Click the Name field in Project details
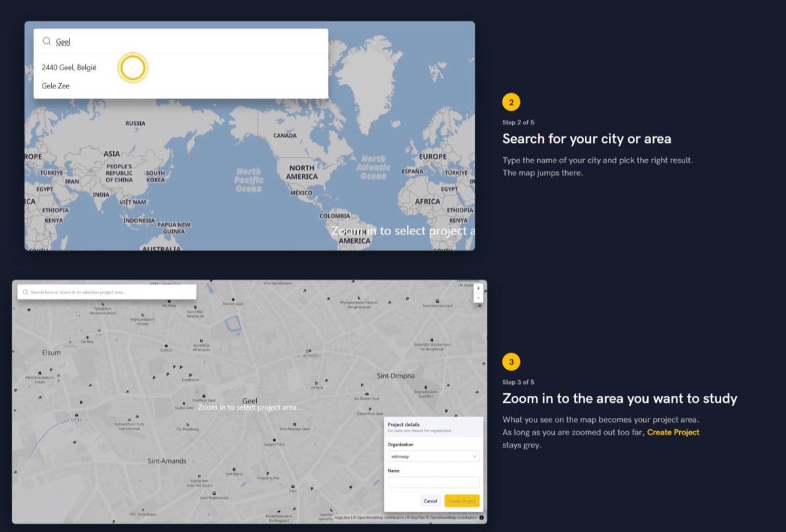The height and width of the screenshot is (532, 786). (433, 482)
